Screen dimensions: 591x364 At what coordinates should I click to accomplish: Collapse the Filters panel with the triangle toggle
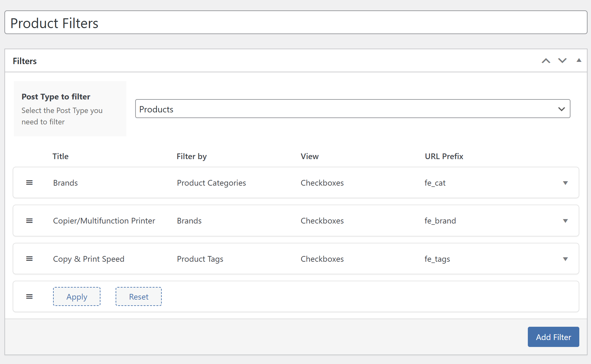coord(579,60)
